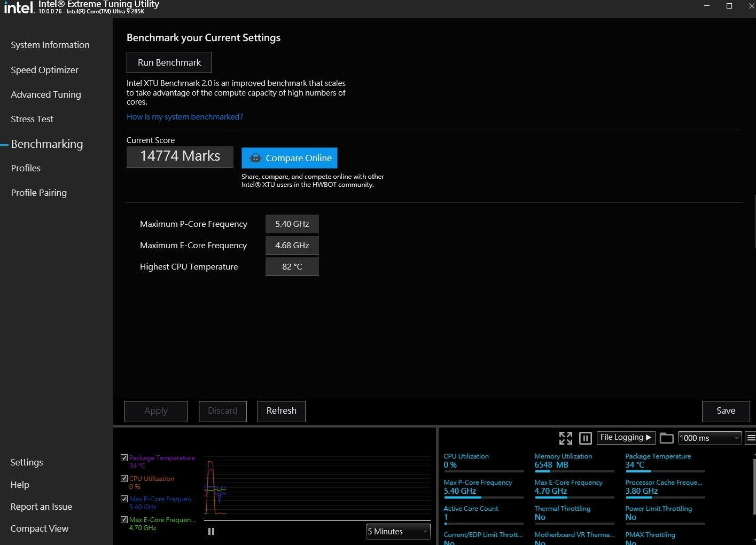Image resolution: width=756 pixels, height=545 pixels.
Task: Maximize the Intel XTU window
Action: pos(729,6)
